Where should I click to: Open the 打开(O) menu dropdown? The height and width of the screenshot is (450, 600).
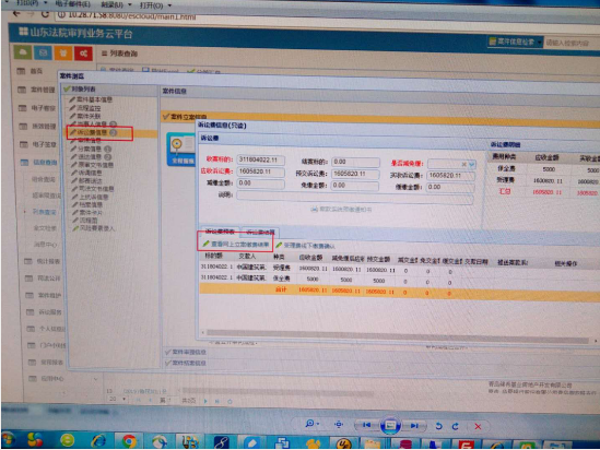pyautogui.click(x=155, y=6)
